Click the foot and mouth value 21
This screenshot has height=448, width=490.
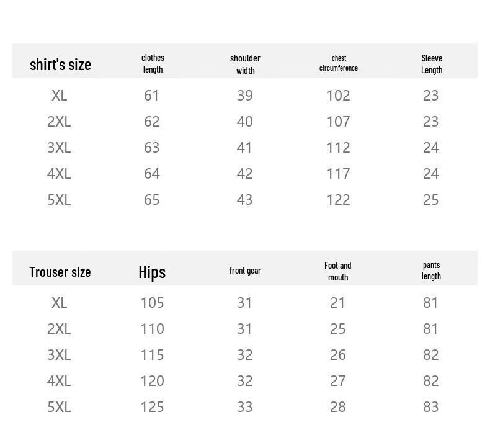(338, 303)
